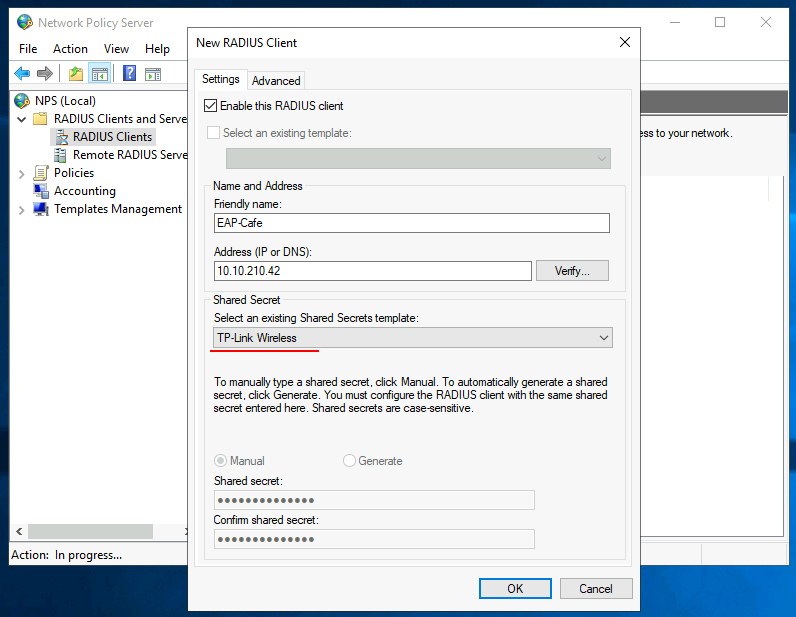This screenshot has height=617, width=796.
Task: Minimize the Network Policy Server window
Action: coord(675,22)
